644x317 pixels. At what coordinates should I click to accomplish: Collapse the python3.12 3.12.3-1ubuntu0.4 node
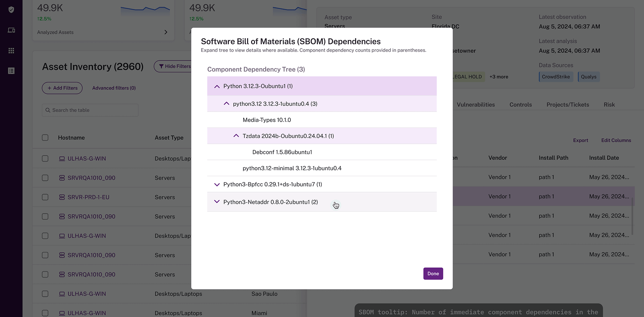point(227,104)
